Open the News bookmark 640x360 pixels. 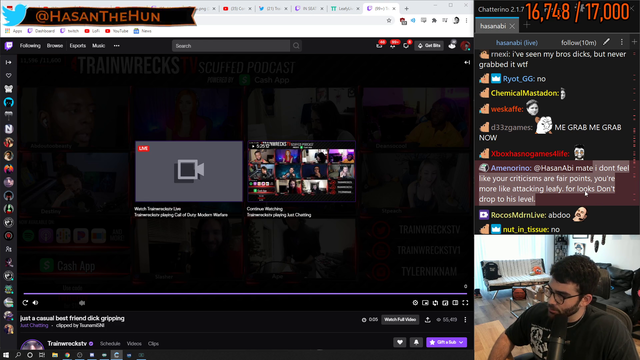click(x=142, y=31)
